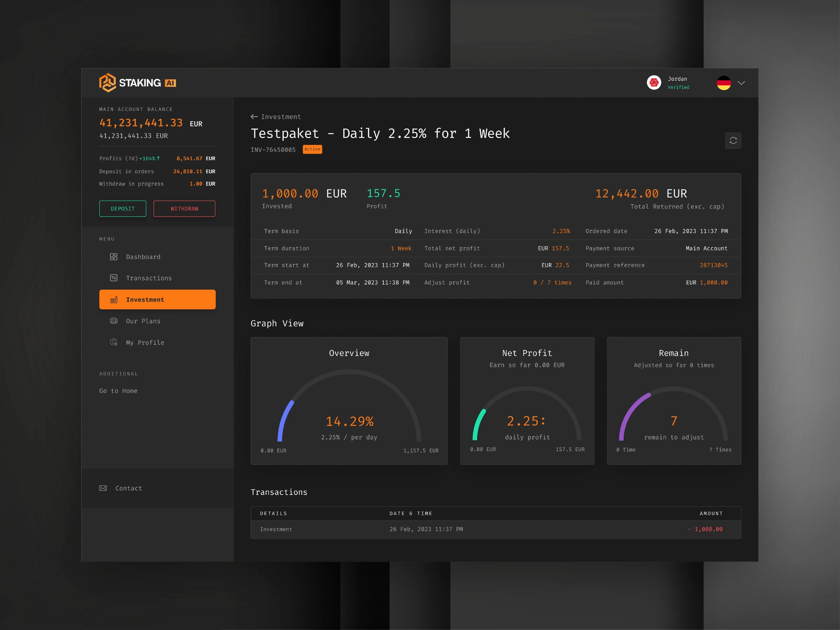Click the German flag language icon

pyautogui.click(x=723, y=83)
